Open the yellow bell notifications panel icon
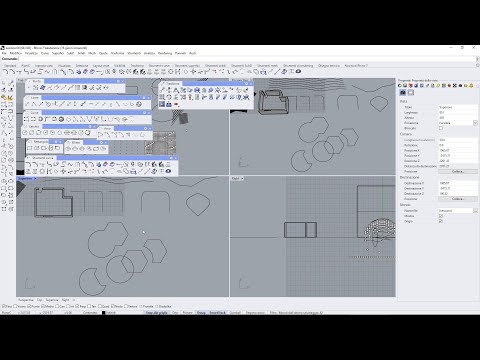The image size is (480, 360). pyautogui.click(x=471, y=86)
